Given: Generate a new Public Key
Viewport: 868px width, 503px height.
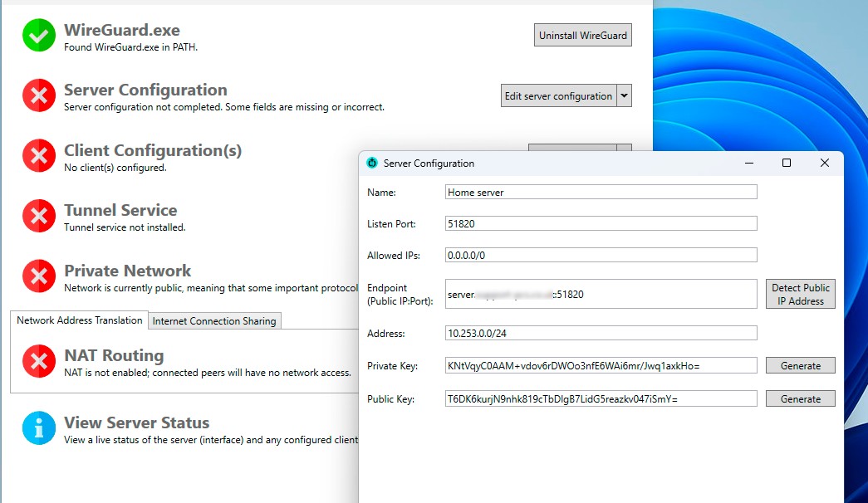Looking at the screenshot, I should point(801,399).
